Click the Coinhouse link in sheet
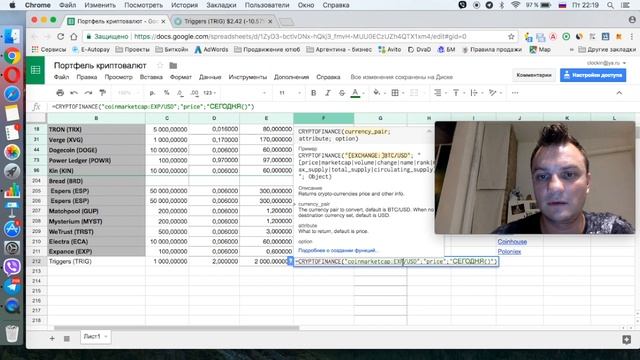This screenshot has height=360, width=640. 512,242
